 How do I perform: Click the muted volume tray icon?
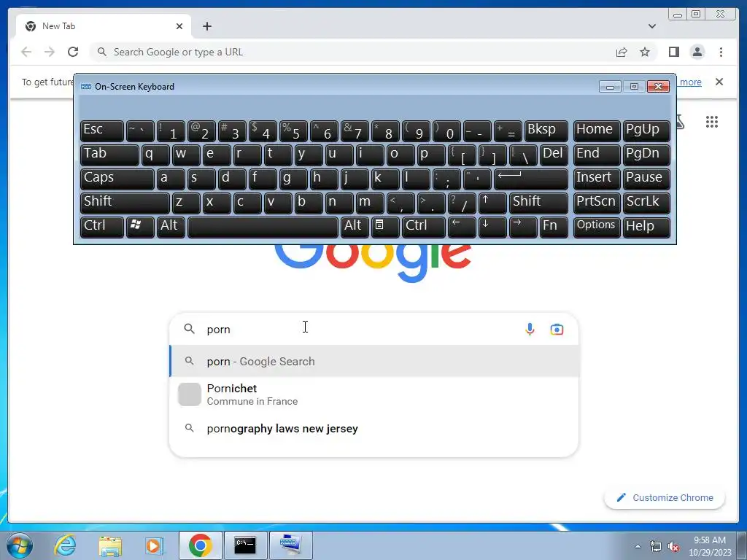[x=673, y=547]
